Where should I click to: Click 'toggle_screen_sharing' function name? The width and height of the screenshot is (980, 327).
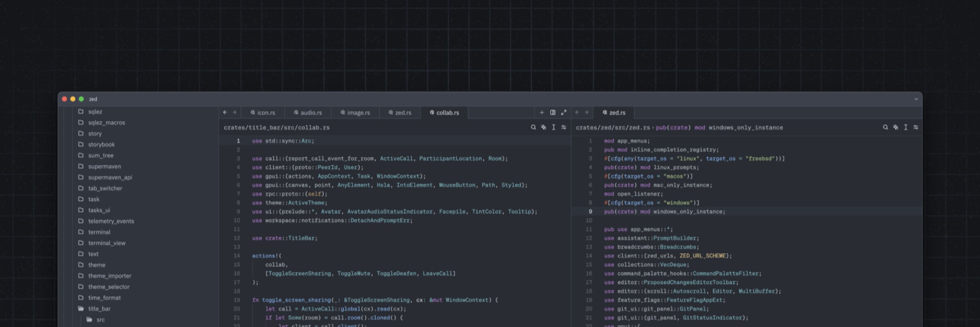coord(296,300)
